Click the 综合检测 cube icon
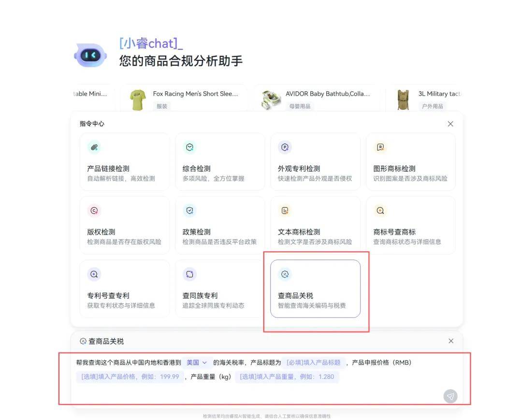Viewport: 522px width, 420px height. pyautogui.click(x=190, y=147)
